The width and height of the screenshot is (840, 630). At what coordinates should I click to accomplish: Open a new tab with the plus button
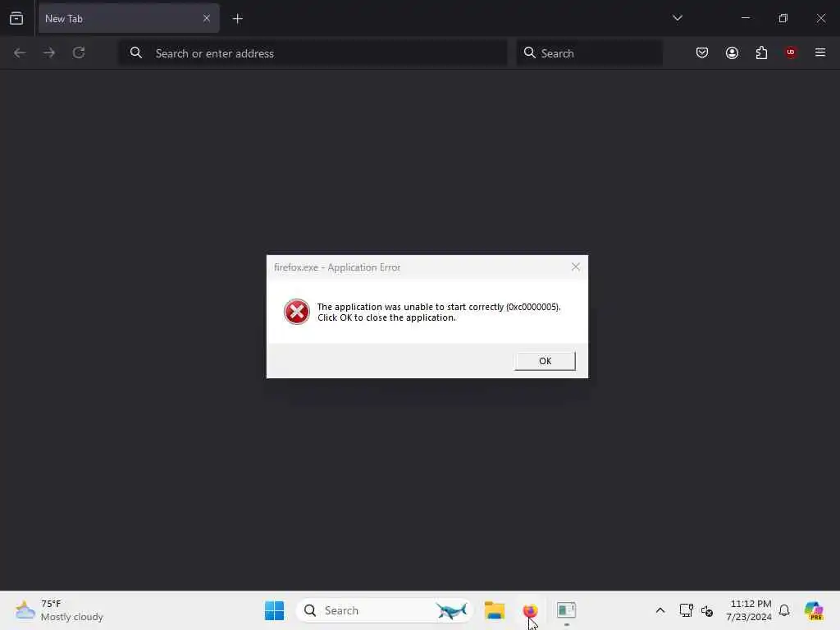(237, 19)
